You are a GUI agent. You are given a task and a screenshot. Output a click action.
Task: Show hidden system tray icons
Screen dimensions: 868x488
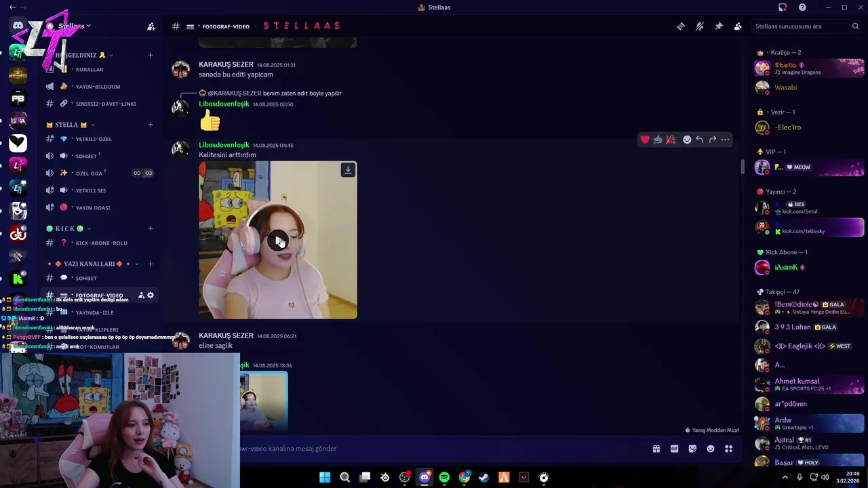pyautogui.click(x=785, y=477)
